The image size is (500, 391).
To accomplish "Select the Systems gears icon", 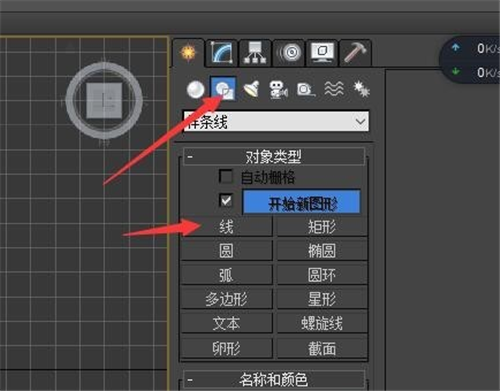I will click(362, 89).
